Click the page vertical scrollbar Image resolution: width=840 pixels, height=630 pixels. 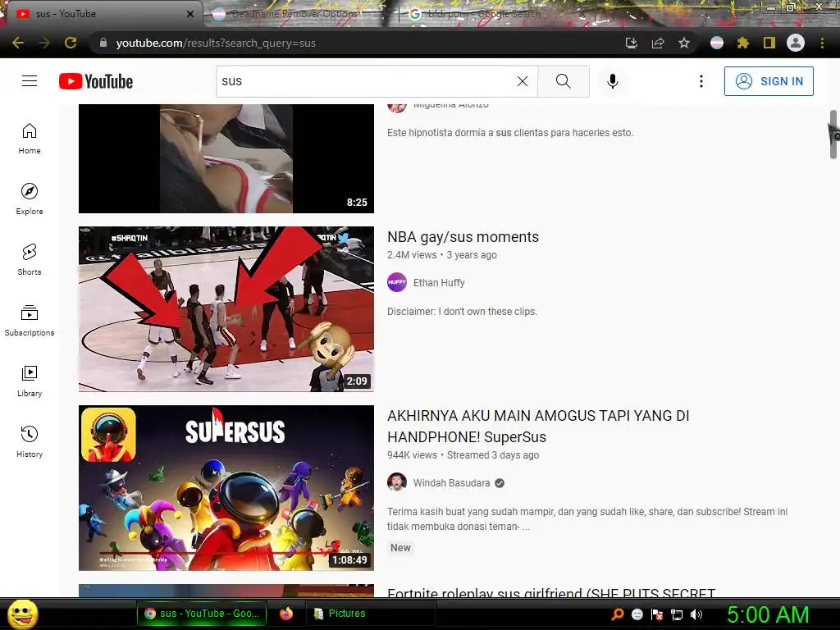[x=833, y=134]
